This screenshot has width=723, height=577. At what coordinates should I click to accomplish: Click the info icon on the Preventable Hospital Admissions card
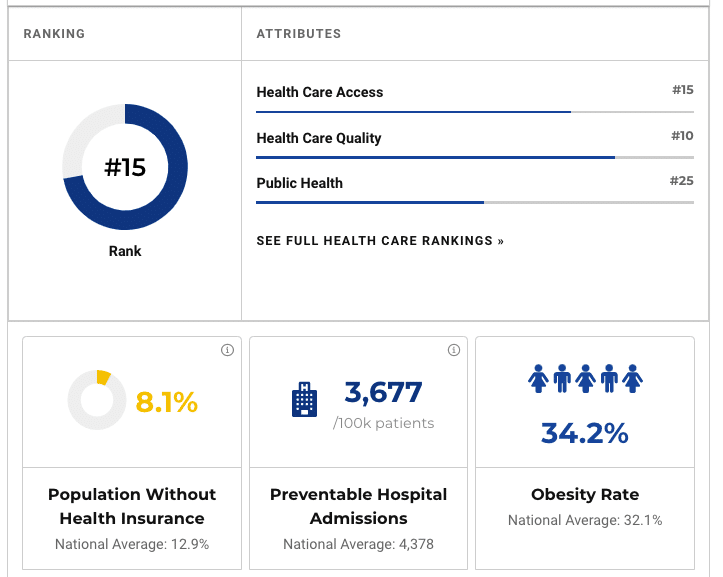(x=454, y=350)
